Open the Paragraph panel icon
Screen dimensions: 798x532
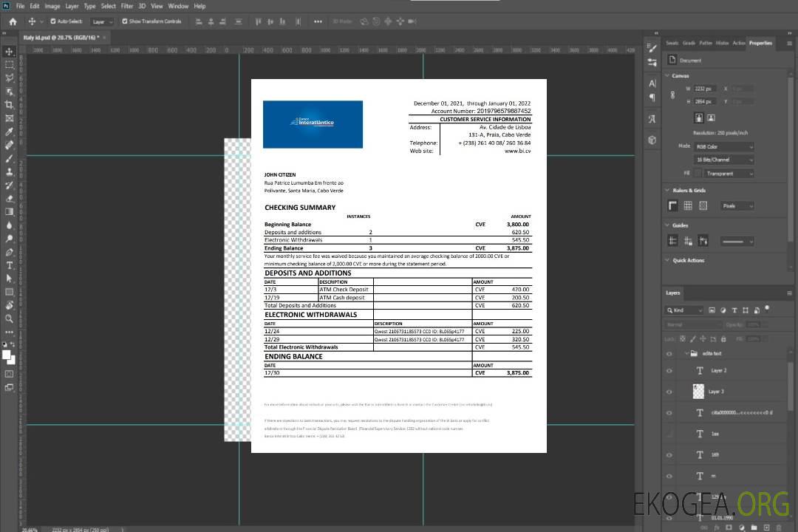[x=652, y=98]
